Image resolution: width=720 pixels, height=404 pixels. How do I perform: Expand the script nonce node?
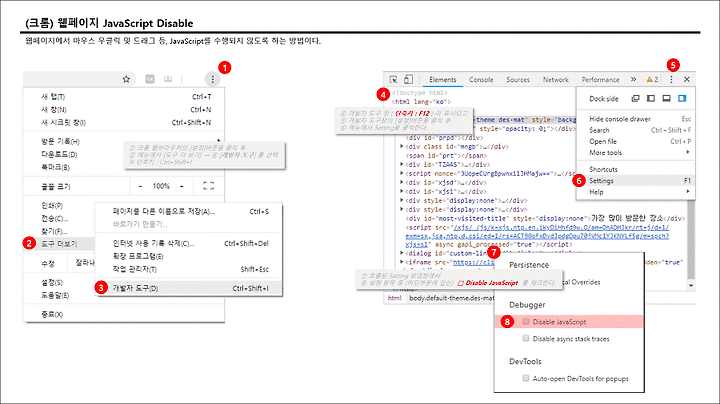tap(402, 174)
